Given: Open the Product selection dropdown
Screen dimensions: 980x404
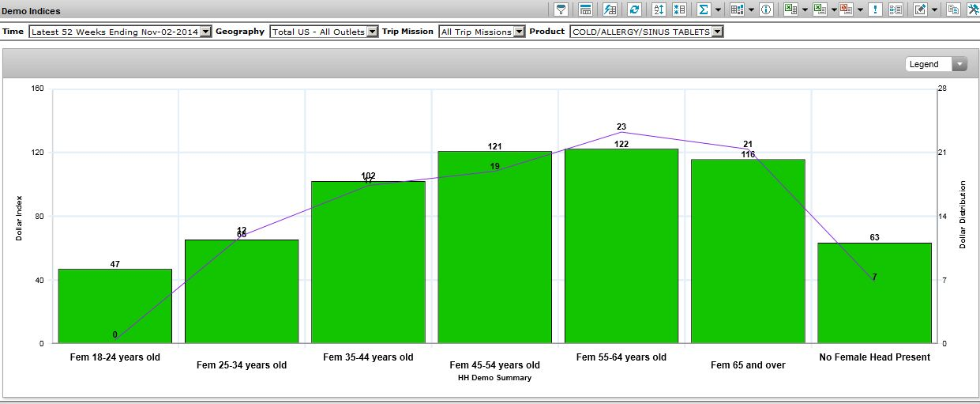Looking at the screenshot, I should click(716, 32).
